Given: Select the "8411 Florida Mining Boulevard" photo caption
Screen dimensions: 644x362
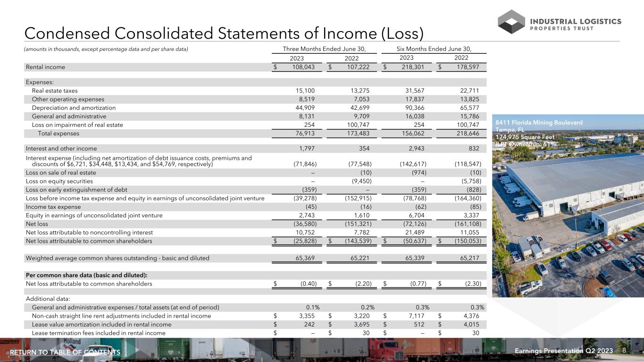Looking at the screenshot, I should [539, 123].
